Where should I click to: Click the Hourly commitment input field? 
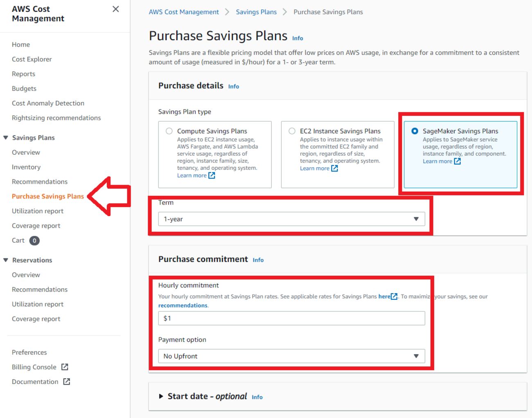pos(291,318)
